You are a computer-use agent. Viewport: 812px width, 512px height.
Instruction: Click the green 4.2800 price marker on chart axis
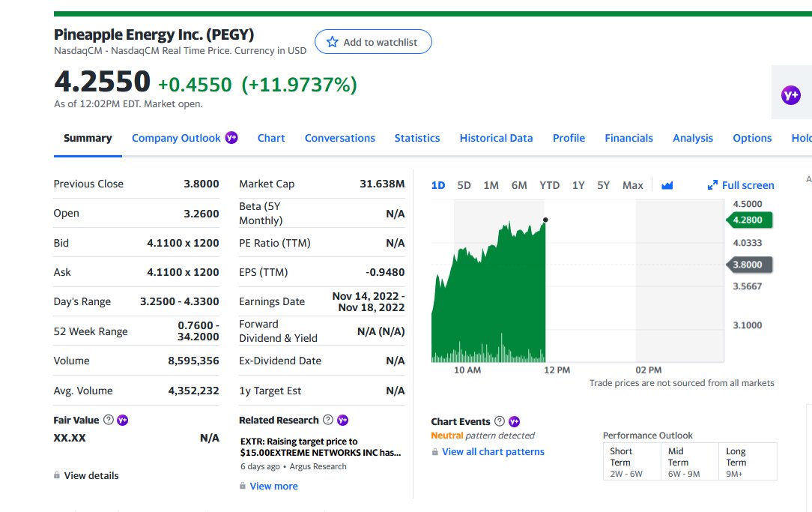coord(749,220)
